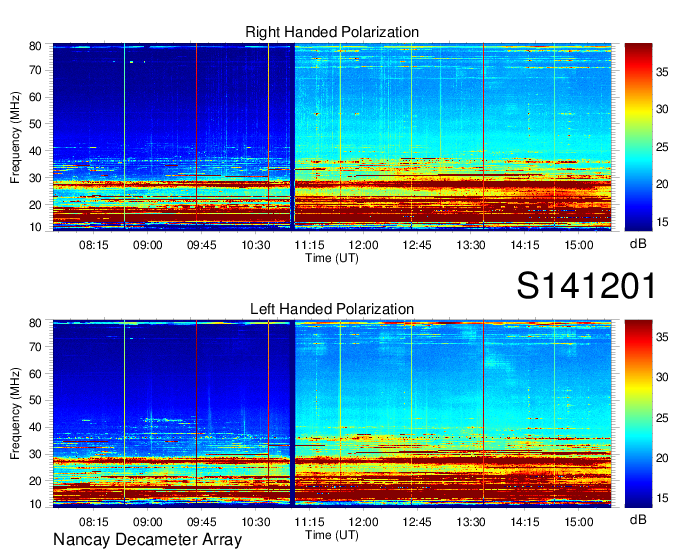This screenshot has height=552, width=680.
Task: Click the 'Nancay Decameter Array' caption
Action: pos(147,539)
